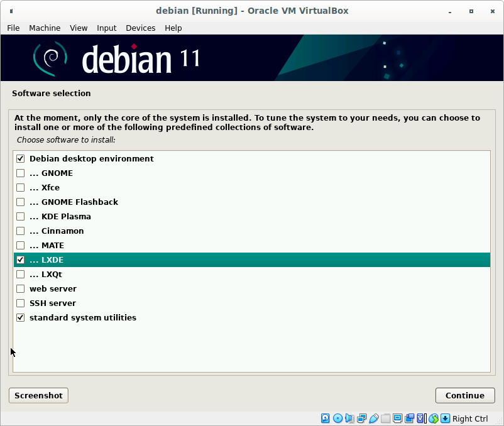Screen dimensions: 504x426
Task: Click the display monitor status icon
Action: click(x=398, y=418)
